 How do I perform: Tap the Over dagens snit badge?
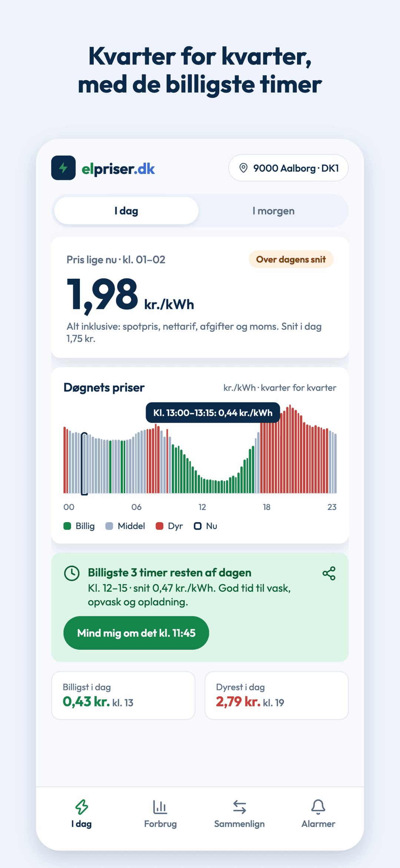click(x=291, y=259)
